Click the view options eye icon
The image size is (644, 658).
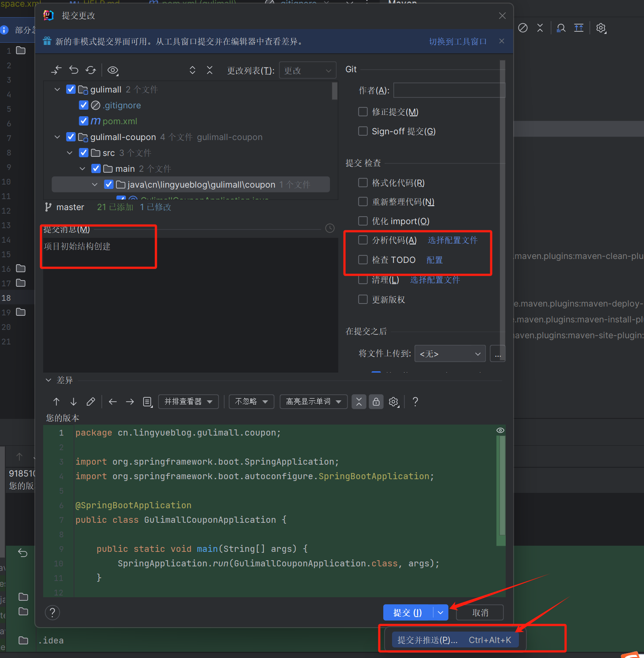point(113,70)
